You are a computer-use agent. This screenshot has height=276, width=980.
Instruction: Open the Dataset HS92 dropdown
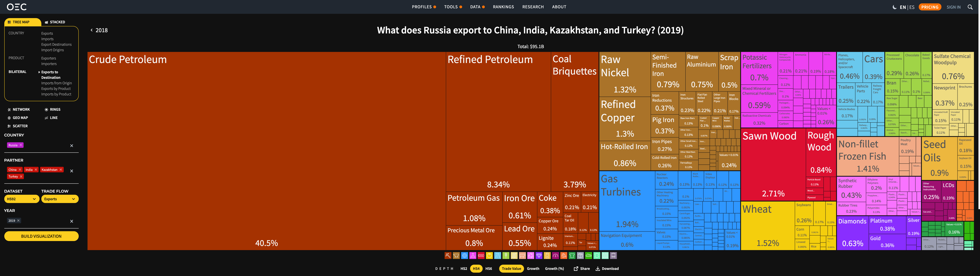tap(22, 199)
